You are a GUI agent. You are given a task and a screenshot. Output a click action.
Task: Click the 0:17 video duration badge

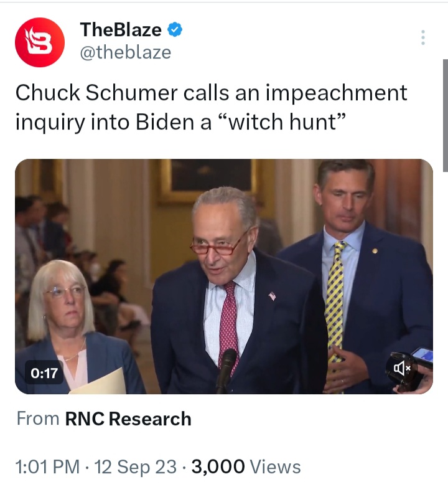click(x=44, y=373)
